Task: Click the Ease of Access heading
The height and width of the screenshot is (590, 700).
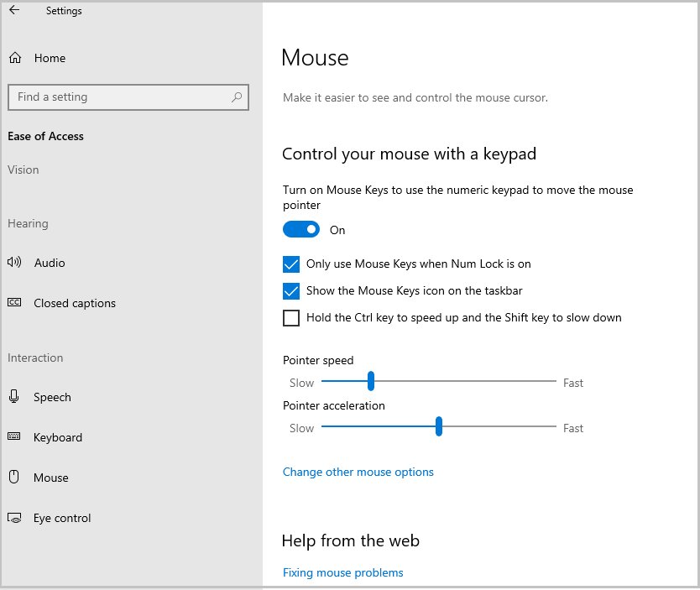Action: (45, 136)
